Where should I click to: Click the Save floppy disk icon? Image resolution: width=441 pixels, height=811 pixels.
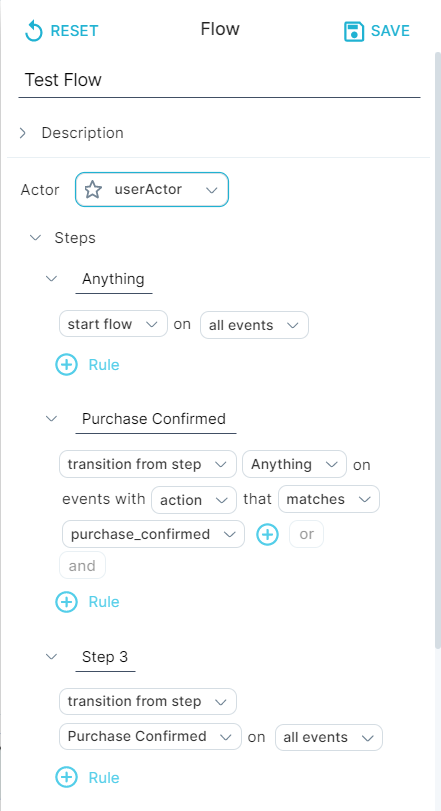[354, 31]
